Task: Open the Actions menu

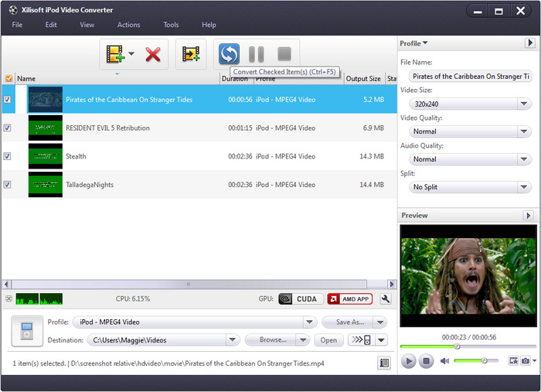Action: [x=128, y=25]
